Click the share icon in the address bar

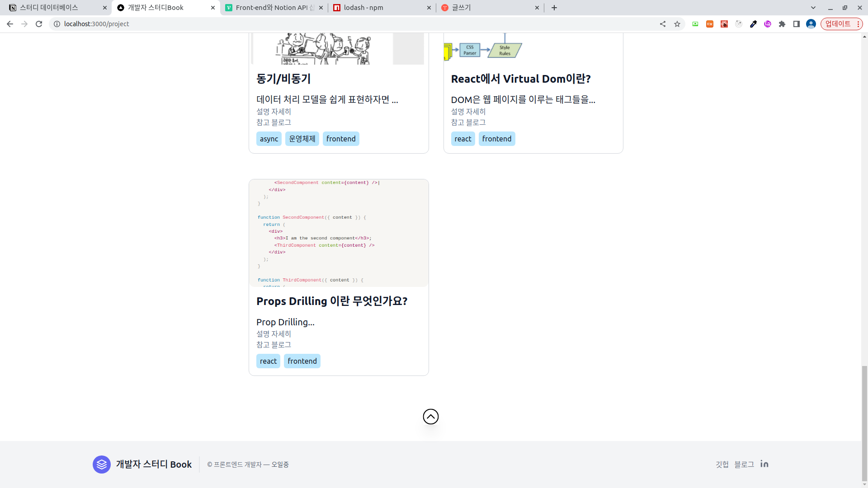[x=662, y=24]
